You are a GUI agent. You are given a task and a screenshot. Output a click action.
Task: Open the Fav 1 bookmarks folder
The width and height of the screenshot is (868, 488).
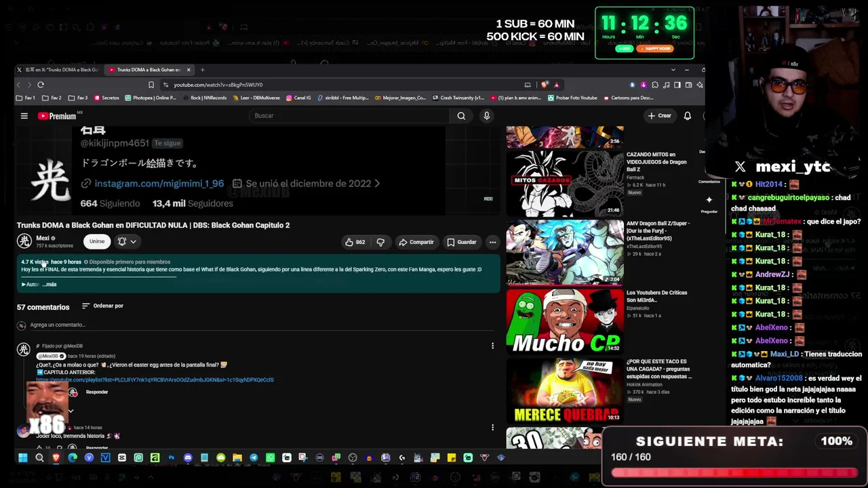pyautogui.click(x=26, y=98)
